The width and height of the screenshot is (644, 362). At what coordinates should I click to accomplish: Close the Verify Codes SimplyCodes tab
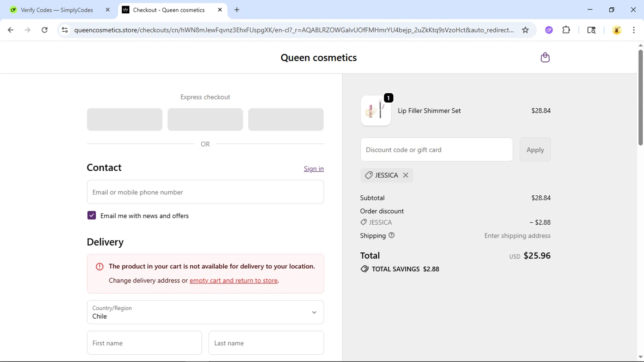[108, 10]
